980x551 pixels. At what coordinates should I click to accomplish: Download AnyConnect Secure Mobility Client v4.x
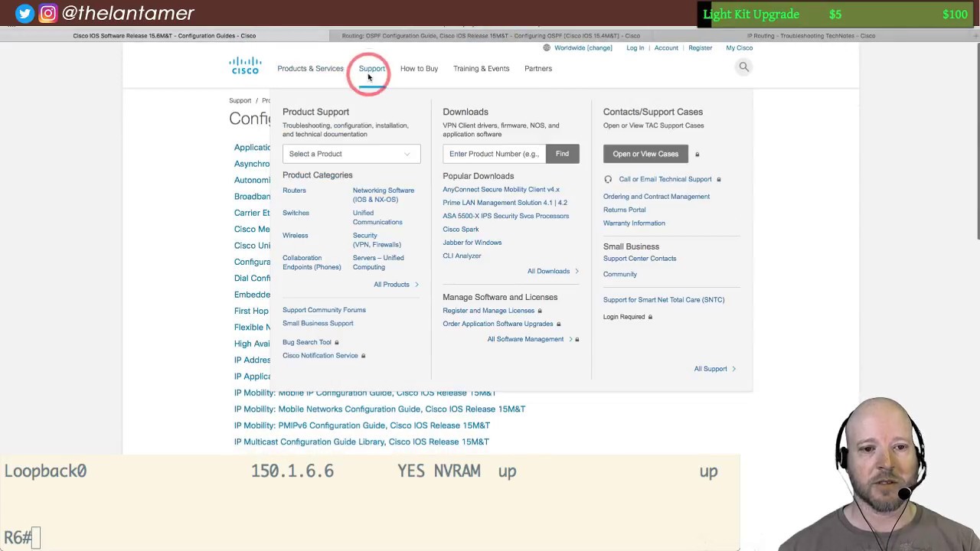(501, 190)
